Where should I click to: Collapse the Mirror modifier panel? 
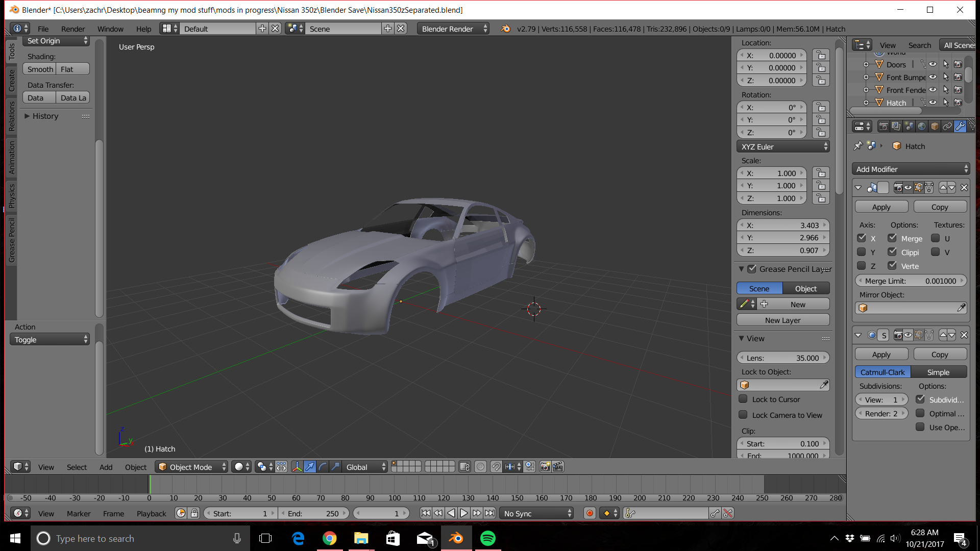[x=858, y=188]
